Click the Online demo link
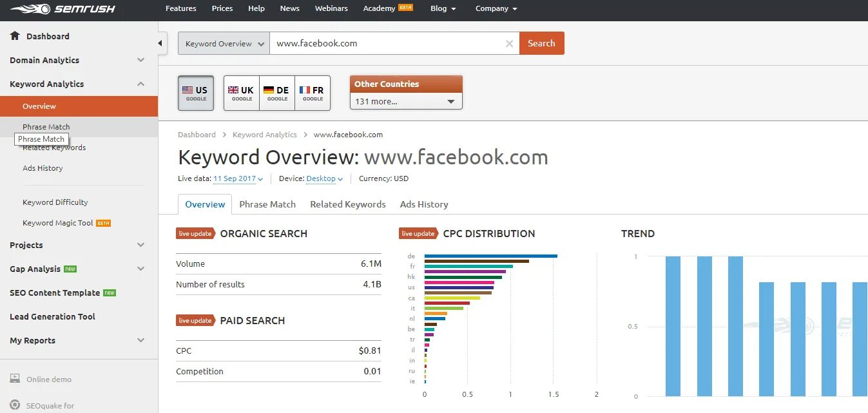868x413 pixels. [x=49, y=379]
